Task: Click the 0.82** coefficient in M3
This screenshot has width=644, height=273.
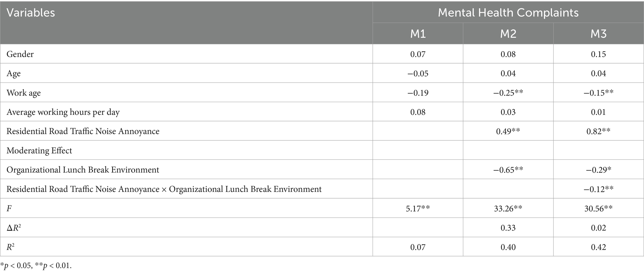Action: pos(598,131)
